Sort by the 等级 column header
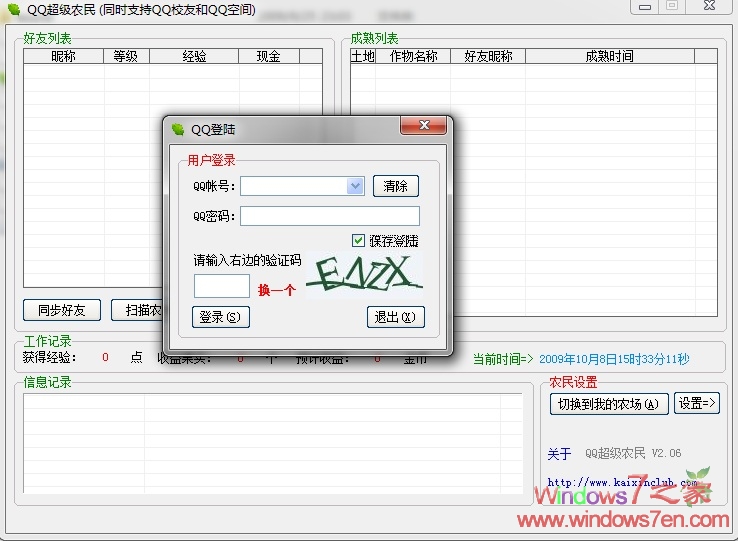This screenshot has height=541, width=738. pyautogui.click(x=125, y=57)
